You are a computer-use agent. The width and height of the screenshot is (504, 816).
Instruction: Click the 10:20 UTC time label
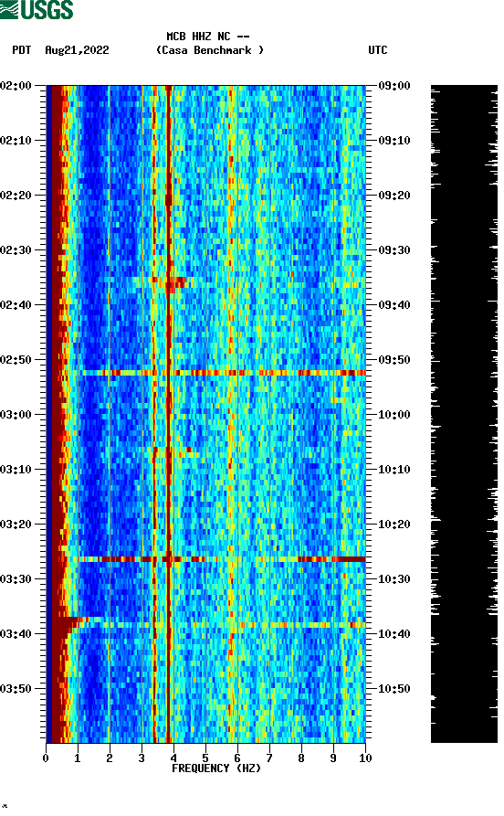tap(394, 525)
